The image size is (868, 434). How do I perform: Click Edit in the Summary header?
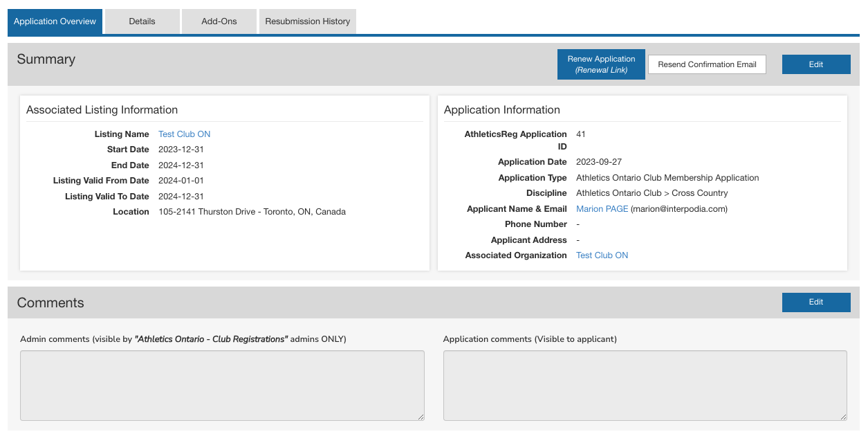click(815, 64)
